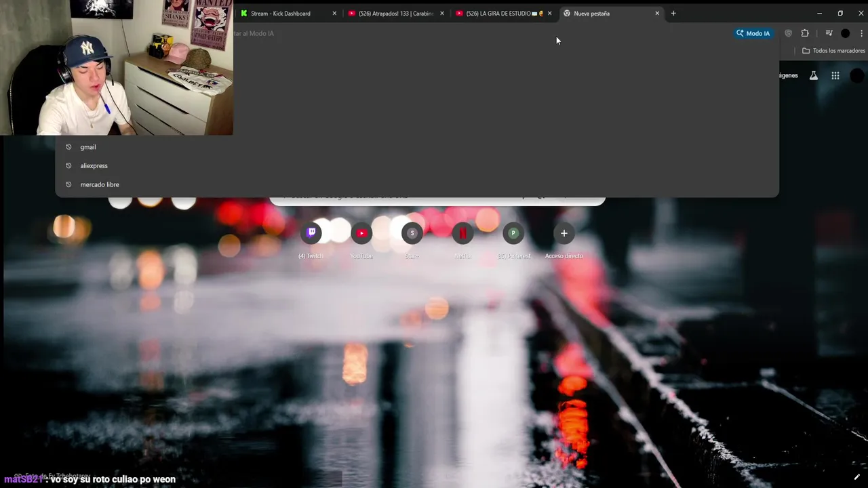Add a new shortcut with Acceso directo
868x488 pixels.
564,233
